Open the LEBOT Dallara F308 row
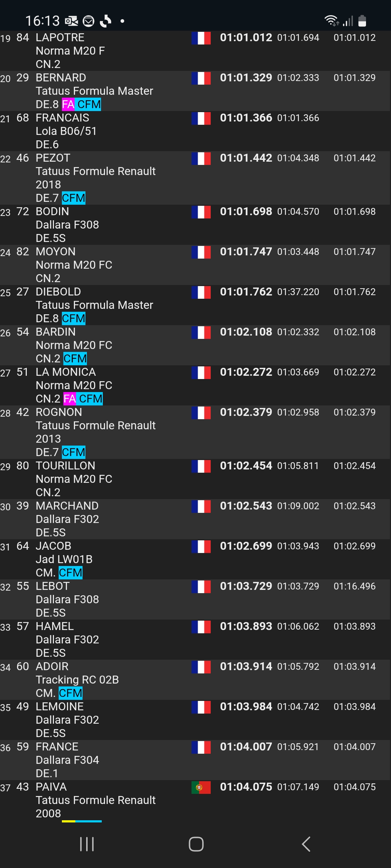 coord(67,599)
